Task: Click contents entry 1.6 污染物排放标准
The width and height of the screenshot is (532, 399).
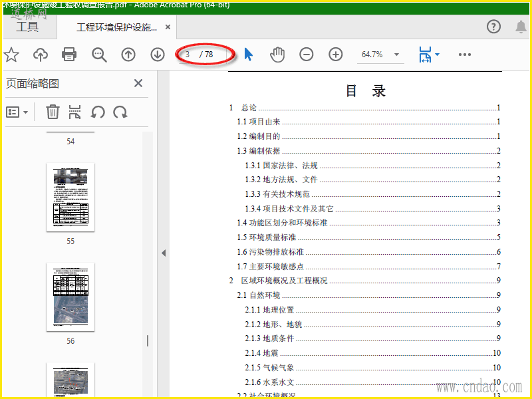Action: (368, 252)
